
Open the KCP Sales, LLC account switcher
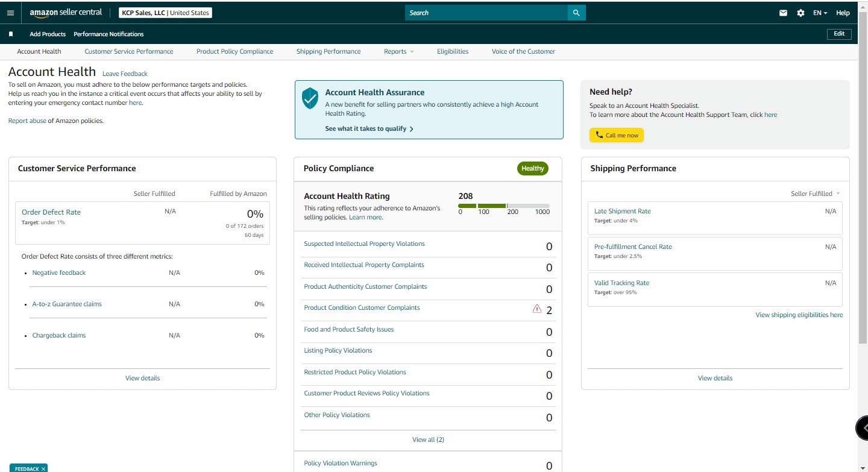click(165, 13)
